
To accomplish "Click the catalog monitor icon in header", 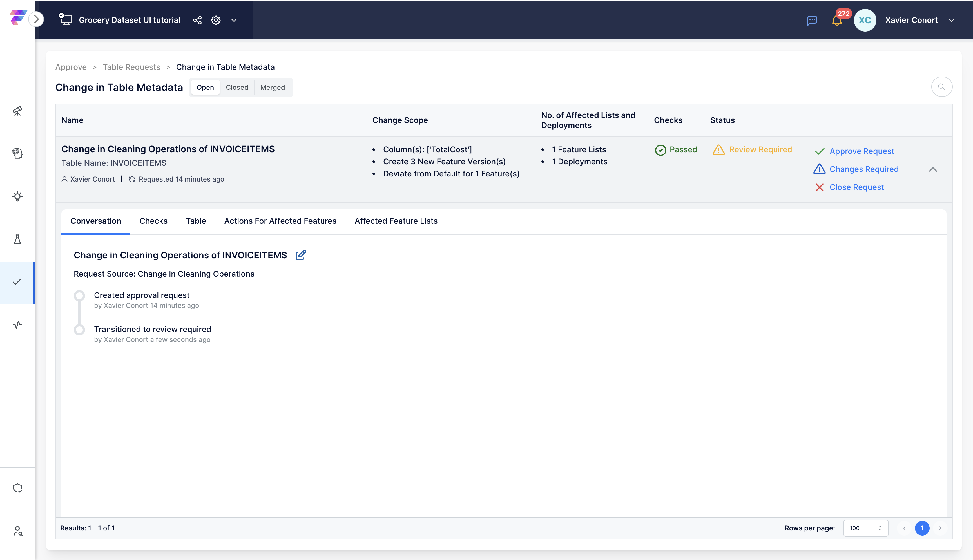I will click(65, 19).
